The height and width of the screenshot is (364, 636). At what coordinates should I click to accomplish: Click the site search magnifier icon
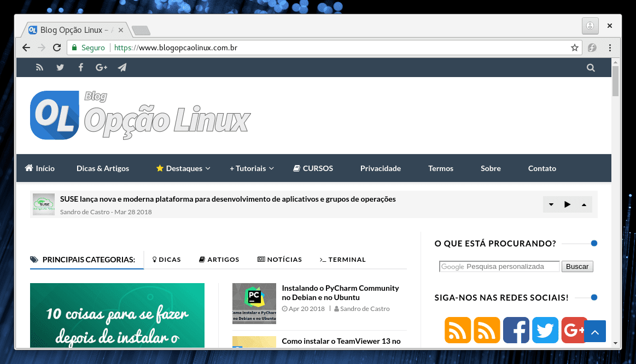click(591, 68)
